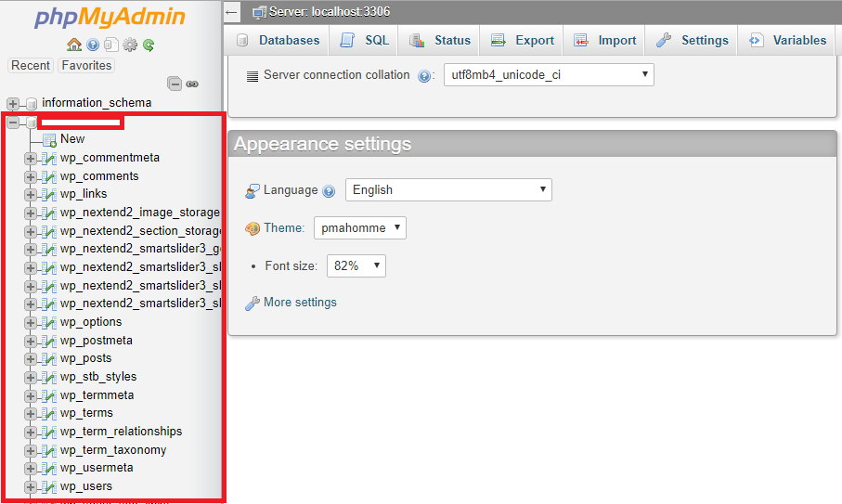The height and width of the screenshot is (504, 842).
Task: Open the wp_links table
Action: (x=84, y=194)
